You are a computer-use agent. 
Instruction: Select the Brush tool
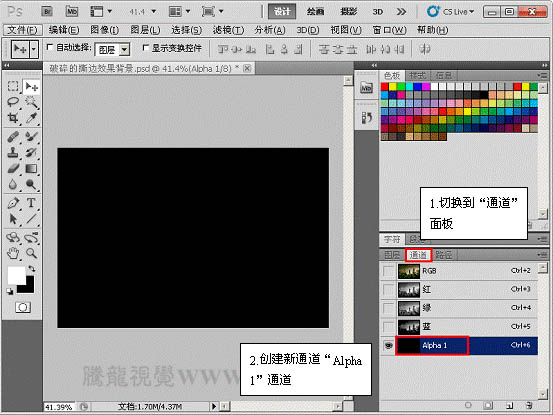click(x=31, y=136)
